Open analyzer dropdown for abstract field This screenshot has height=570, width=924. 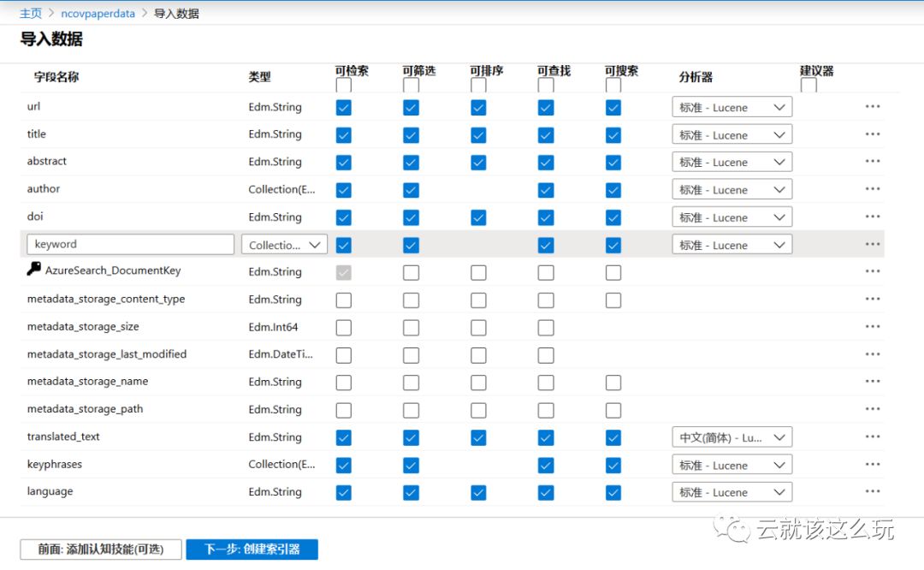point(731,162)
